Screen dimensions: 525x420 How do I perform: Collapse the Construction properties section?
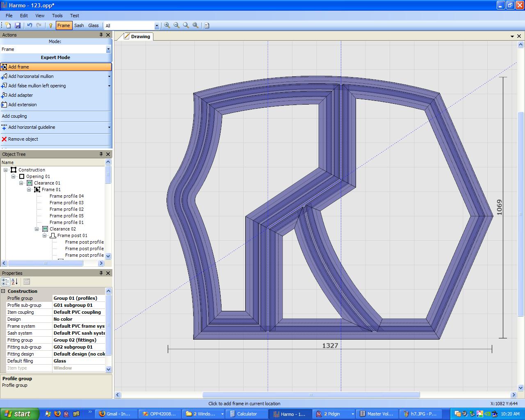(x=3, y=291)
